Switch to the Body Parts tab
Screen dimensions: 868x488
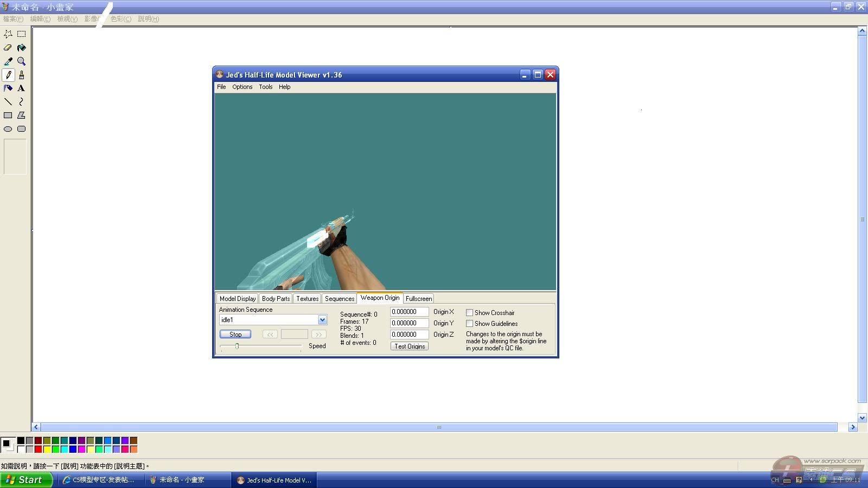(276, 299)
